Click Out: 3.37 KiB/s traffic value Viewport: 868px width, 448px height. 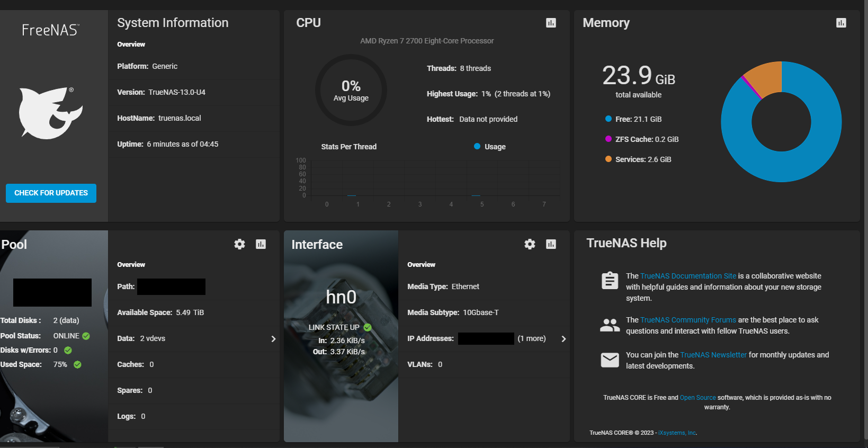click(339, 352)
